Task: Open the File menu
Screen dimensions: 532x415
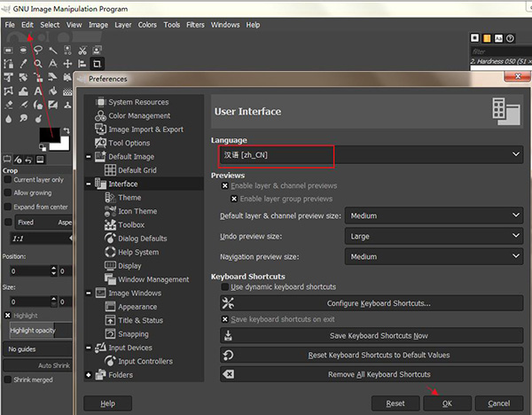Action: pyautogui.click(x=10, y=25)
